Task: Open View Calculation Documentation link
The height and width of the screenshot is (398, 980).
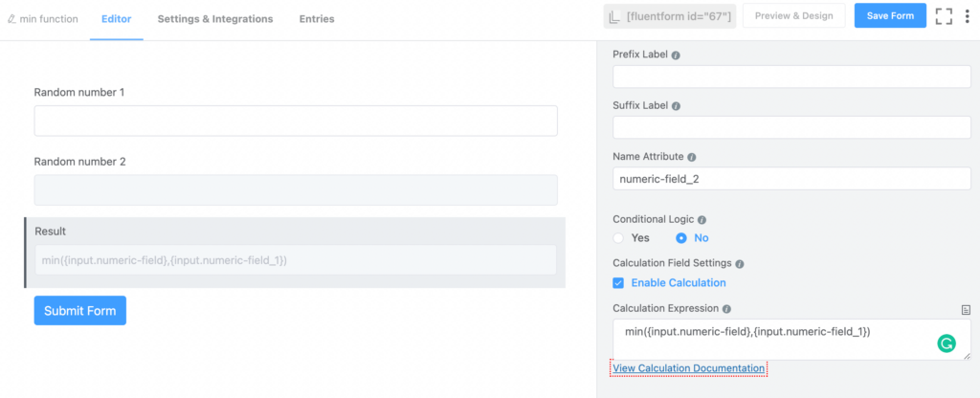Action: [x=689, y=368]
